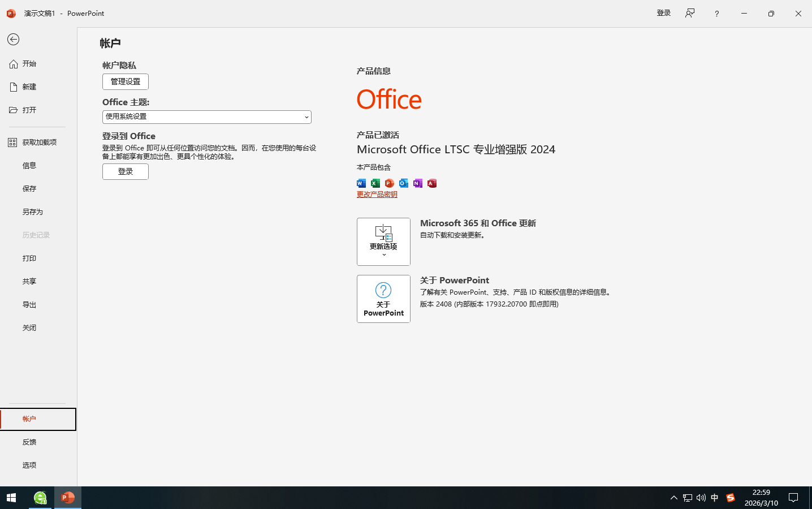The image size is (812, 509).
Task: Click the OneNote product icon
Action: (418, 183)
